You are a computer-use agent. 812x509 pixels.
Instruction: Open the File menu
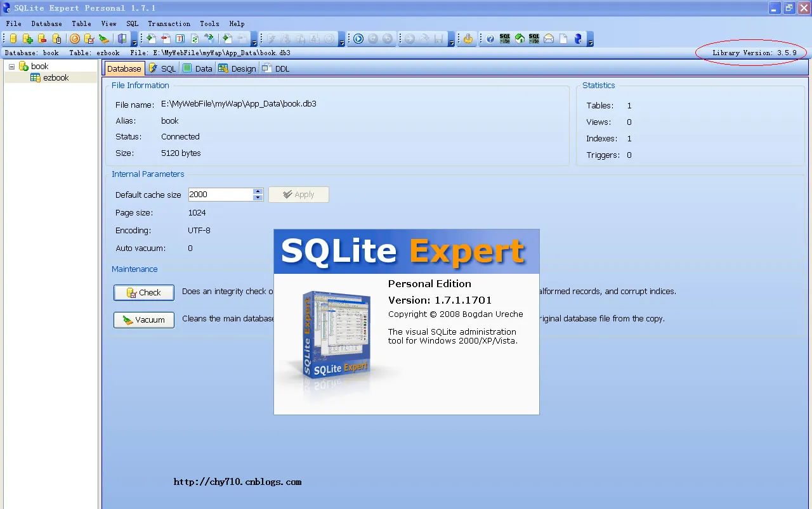(13, 23)
